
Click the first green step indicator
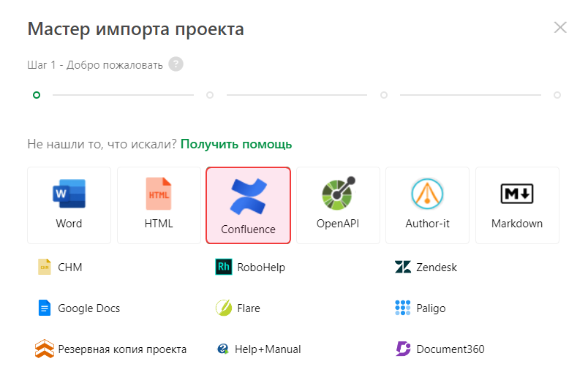pyautogui.click(x=37, y=95)
